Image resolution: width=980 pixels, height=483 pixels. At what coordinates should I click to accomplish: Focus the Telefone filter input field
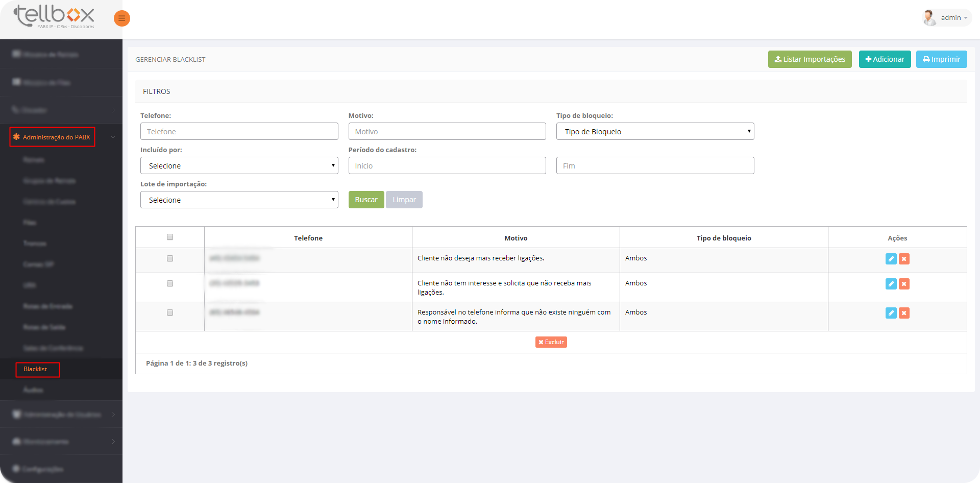[x=239, y=131]
